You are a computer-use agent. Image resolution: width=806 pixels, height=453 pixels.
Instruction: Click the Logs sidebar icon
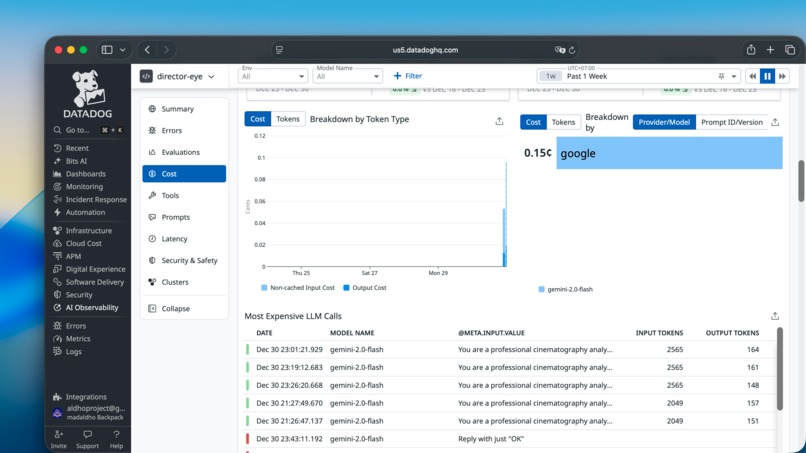[x=57, y=352]
